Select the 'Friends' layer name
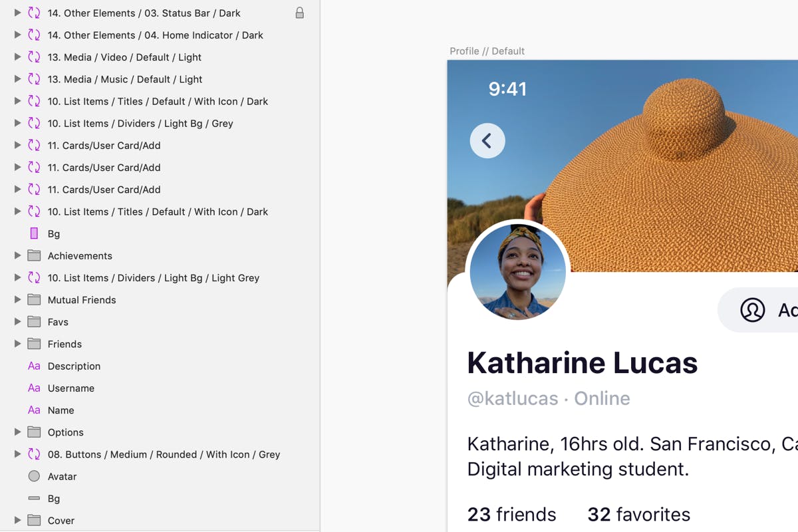Screen dimensions: 798x532 point(65,344)
